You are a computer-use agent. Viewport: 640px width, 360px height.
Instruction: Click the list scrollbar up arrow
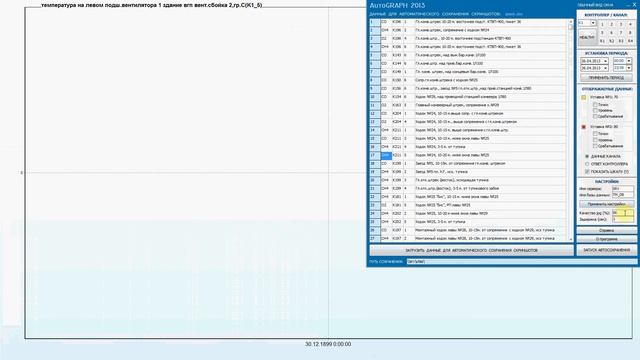click(x=571, y=22)
